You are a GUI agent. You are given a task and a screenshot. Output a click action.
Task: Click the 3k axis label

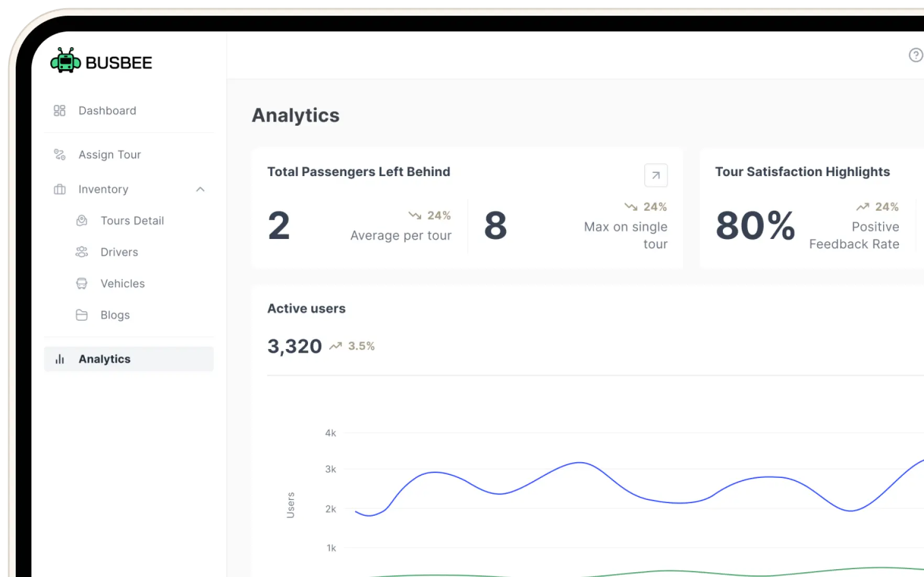[x=331, y=469]
